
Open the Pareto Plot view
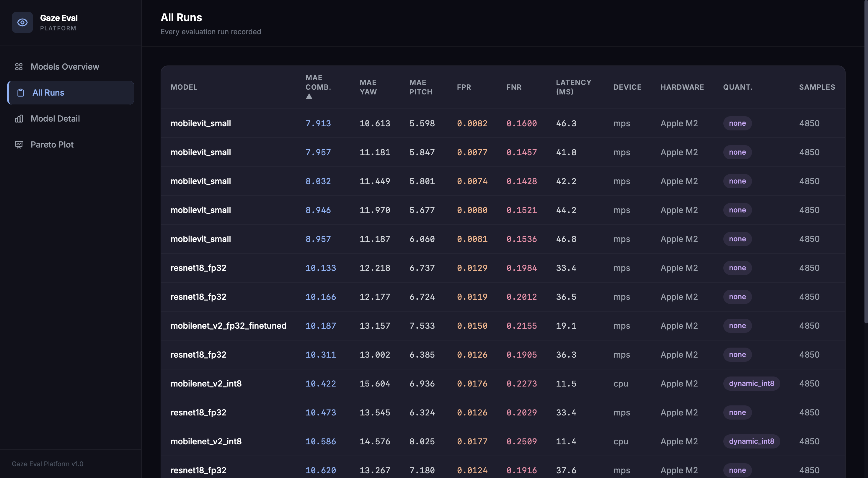point(71,145)
